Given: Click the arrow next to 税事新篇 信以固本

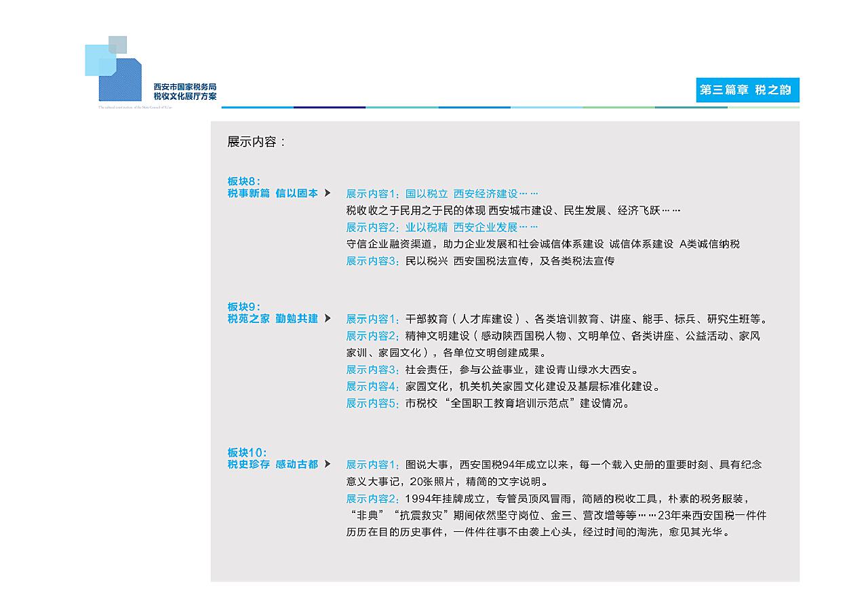Looking at the screenshot, I should [x=328, y=193].
